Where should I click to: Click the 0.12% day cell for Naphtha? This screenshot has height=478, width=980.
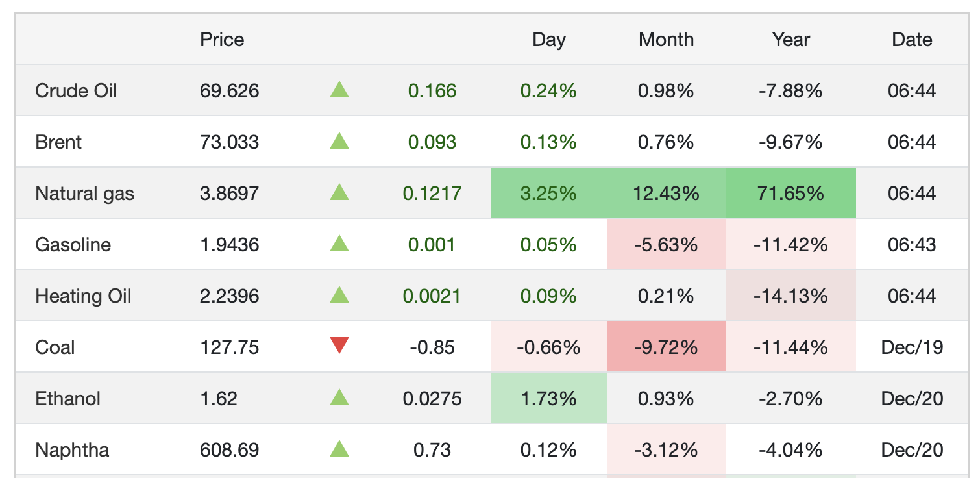click(549, 449)
